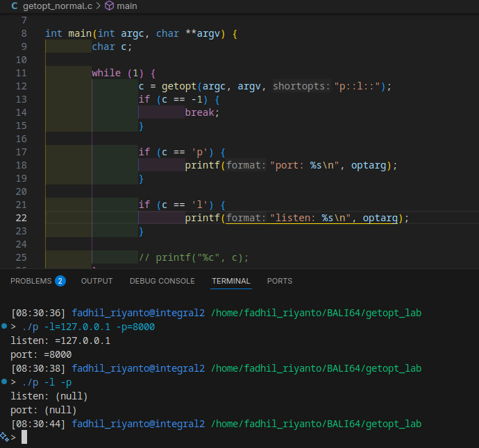Expand the main symbol breadcrumb
Image resolution: width=479 pixels, height=448 pixels.
tap(126, 6)
